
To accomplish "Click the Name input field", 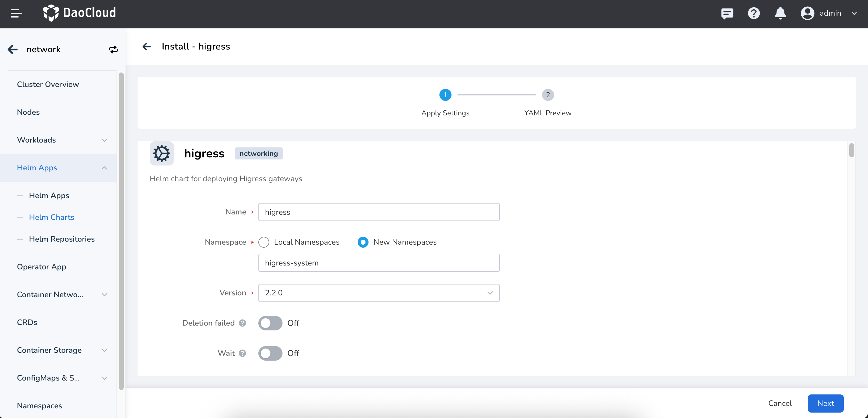I will 378,212.
